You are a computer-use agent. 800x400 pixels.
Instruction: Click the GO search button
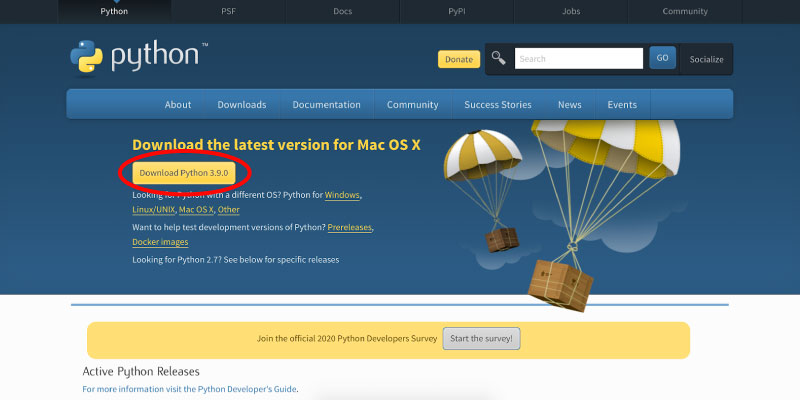click(x=662, y=58)
